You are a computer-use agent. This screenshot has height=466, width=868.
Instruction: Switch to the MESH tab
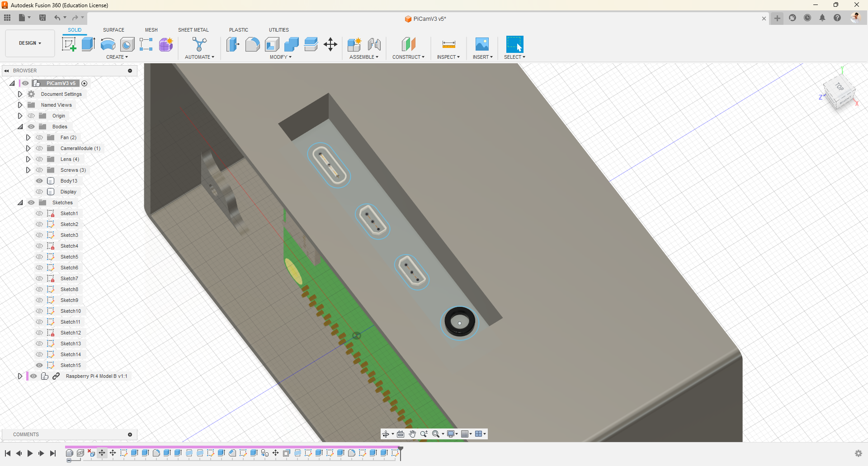(151, 30)
